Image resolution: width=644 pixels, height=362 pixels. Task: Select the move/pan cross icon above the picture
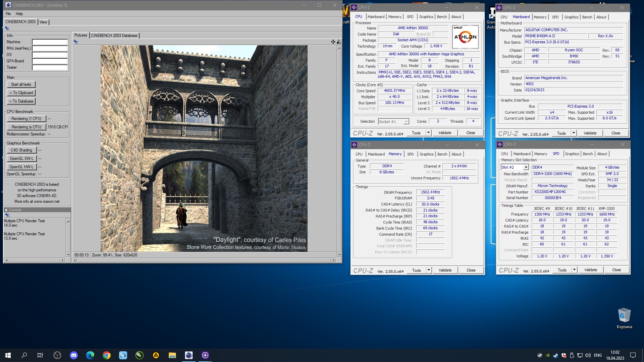coord(333,42)
